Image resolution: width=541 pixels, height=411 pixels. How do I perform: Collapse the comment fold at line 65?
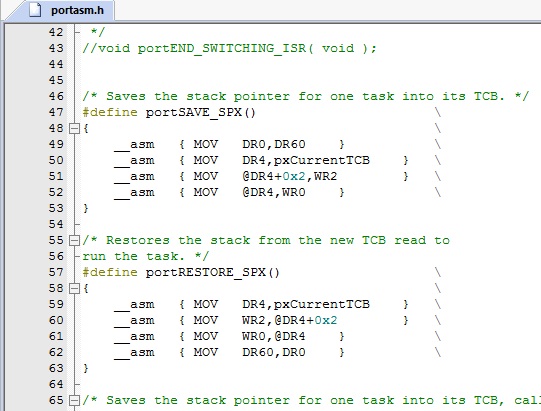(74, 400)
